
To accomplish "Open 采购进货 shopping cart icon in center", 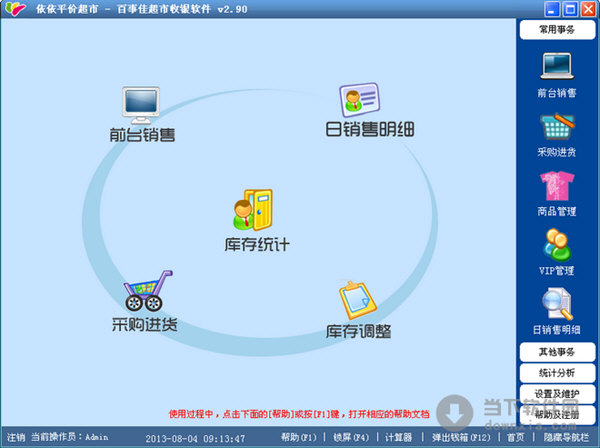I will [x=145, y=291].
